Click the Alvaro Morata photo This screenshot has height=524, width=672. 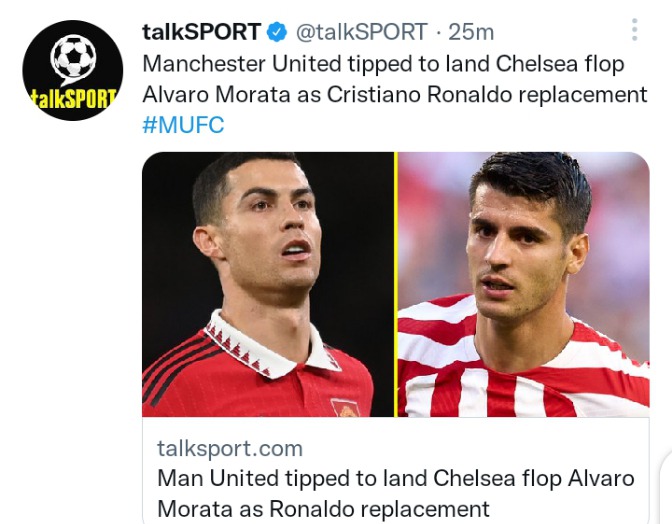pos(524,284)
